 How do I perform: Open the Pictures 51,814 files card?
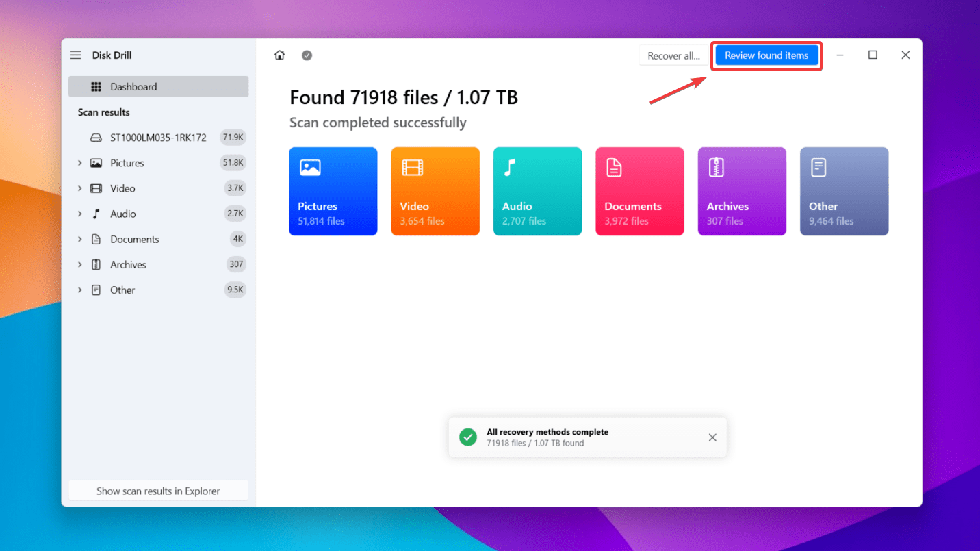click(x=333, y=191)
